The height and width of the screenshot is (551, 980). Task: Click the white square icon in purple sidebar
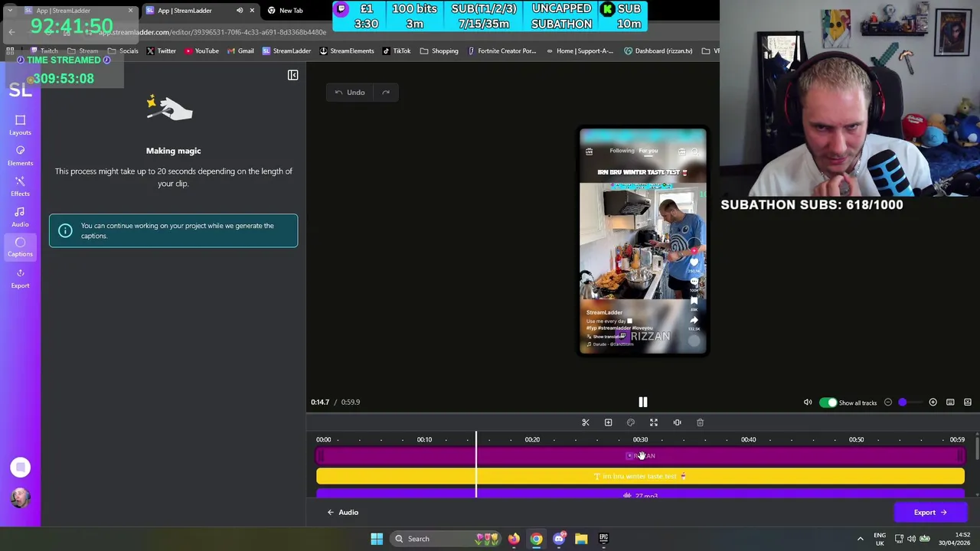[20, 468]
